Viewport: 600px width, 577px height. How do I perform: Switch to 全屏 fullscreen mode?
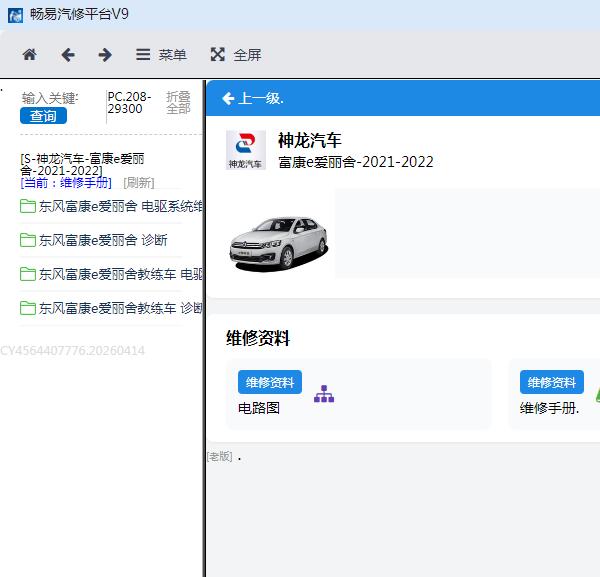point(236,55)
